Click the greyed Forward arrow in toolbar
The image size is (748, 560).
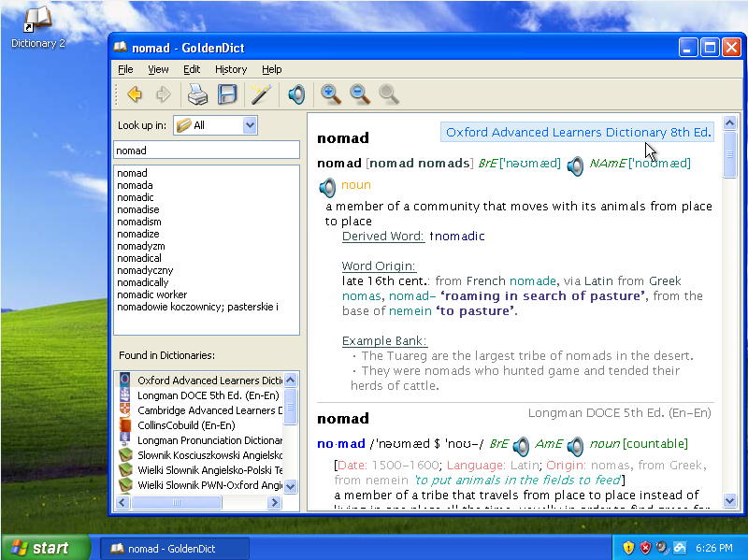163,94
